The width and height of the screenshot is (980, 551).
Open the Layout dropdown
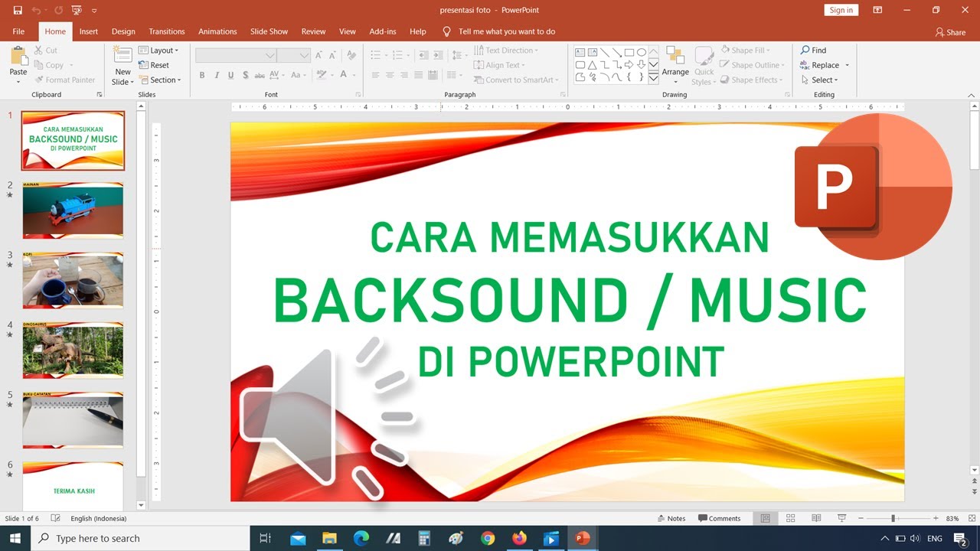[x=158, y=51]
